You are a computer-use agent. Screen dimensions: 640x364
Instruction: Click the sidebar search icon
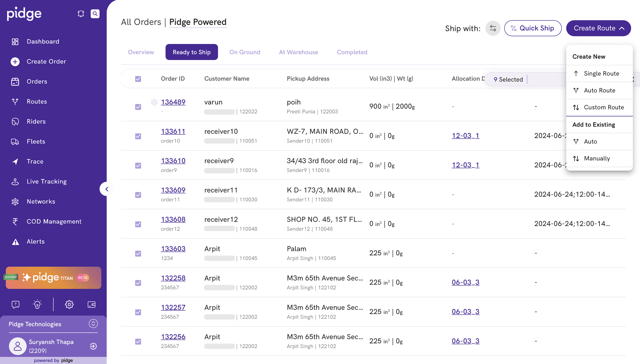95,14
